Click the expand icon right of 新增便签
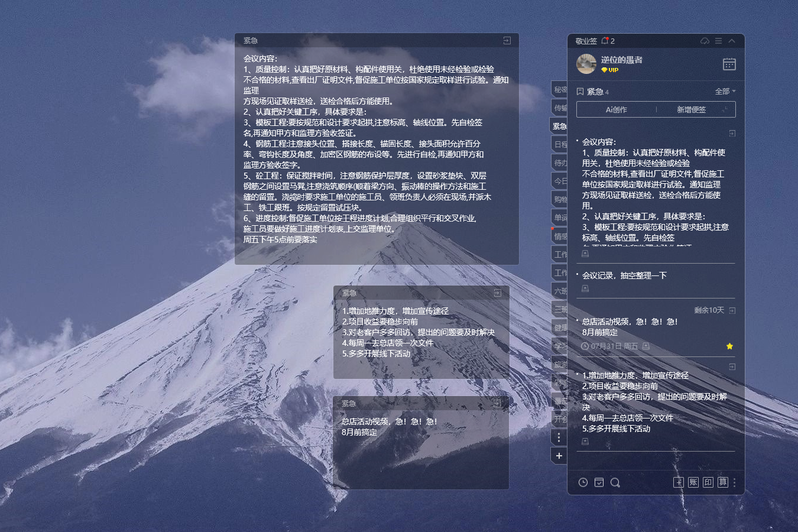This screenshot has height=532, width=798. 725,109
